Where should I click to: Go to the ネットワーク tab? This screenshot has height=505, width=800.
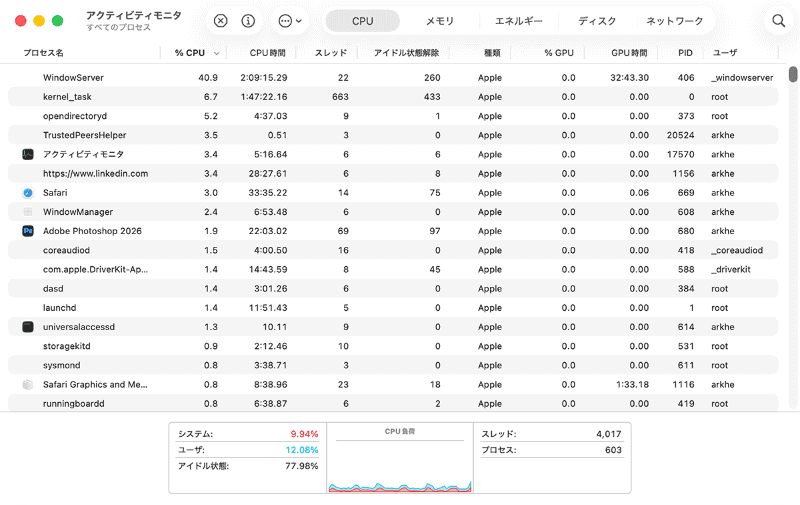(674, 21)
